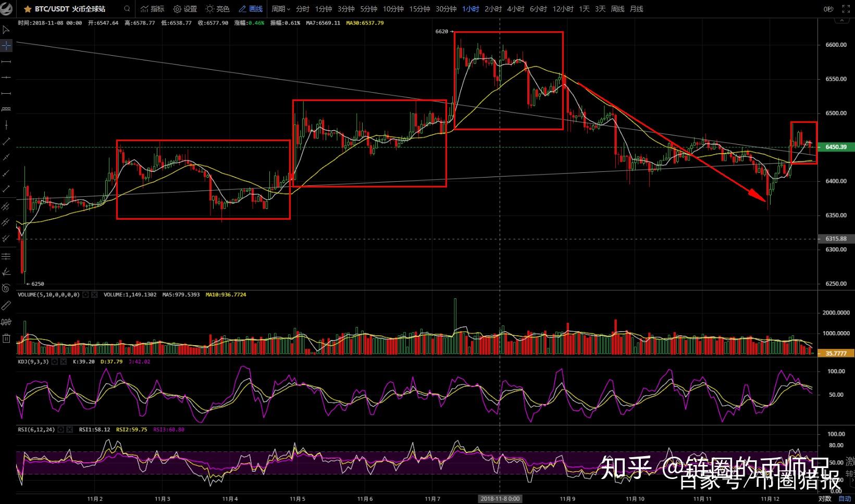Screen dimensions: 855x504
Task: Click the 涨幅 0.46% green value
Action: 256,23
